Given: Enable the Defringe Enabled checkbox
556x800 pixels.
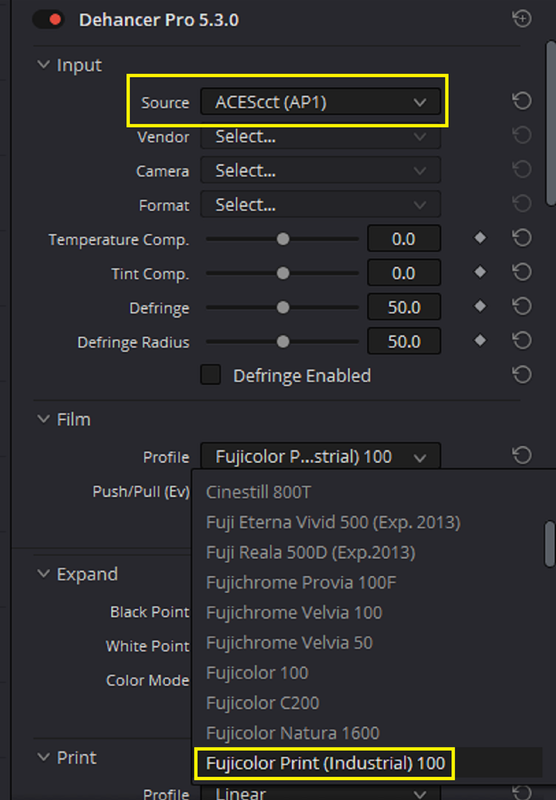Looking at the screenshot, I should pos(211,374).
